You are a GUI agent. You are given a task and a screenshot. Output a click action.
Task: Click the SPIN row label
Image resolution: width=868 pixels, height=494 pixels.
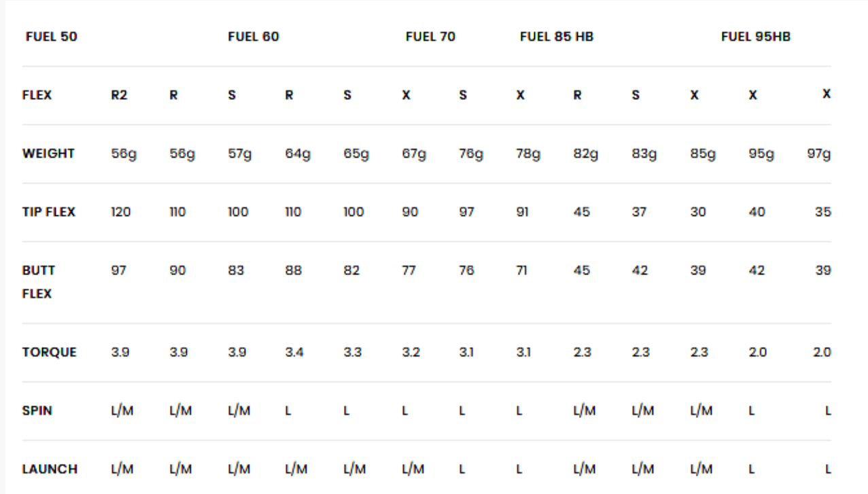pyautogui.click(x=39, y=410)
